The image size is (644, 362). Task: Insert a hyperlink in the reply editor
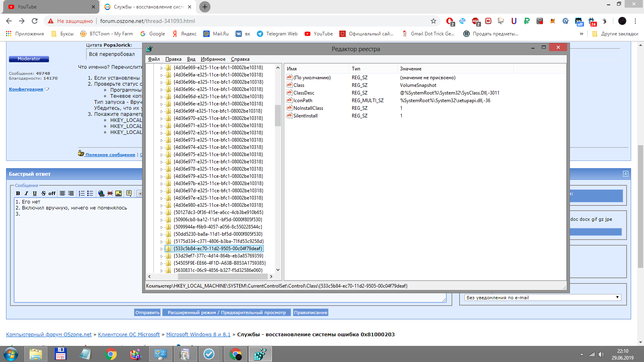(101, 193)
